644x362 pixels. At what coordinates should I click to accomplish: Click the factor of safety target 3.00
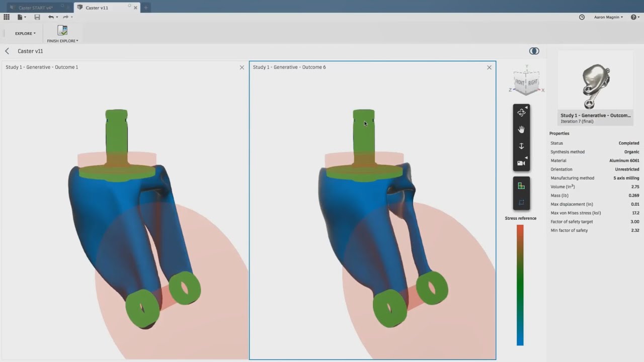click(635, 222)
